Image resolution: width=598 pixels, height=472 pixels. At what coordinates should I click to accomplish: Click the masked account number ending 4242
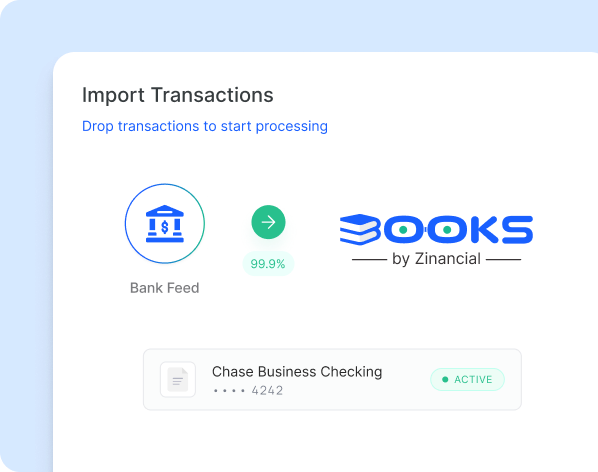pos(248,391)
